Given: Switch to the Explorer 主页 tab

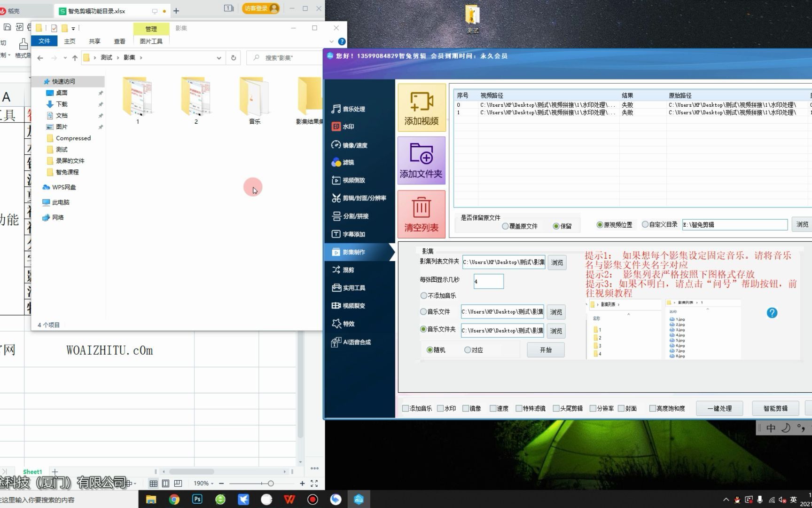Looking at the screenshot, I should 70,41.
